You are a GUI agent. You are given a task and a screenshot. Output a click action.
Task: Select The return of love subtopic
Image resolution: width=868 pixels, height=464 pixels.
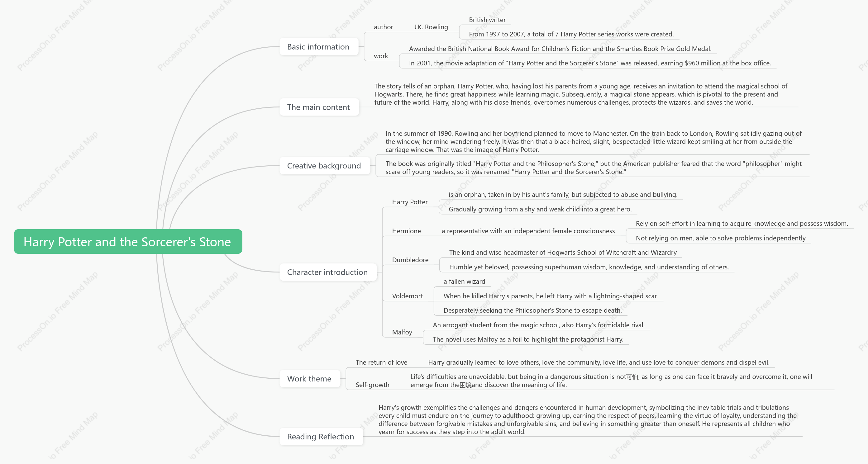(381, 362)
